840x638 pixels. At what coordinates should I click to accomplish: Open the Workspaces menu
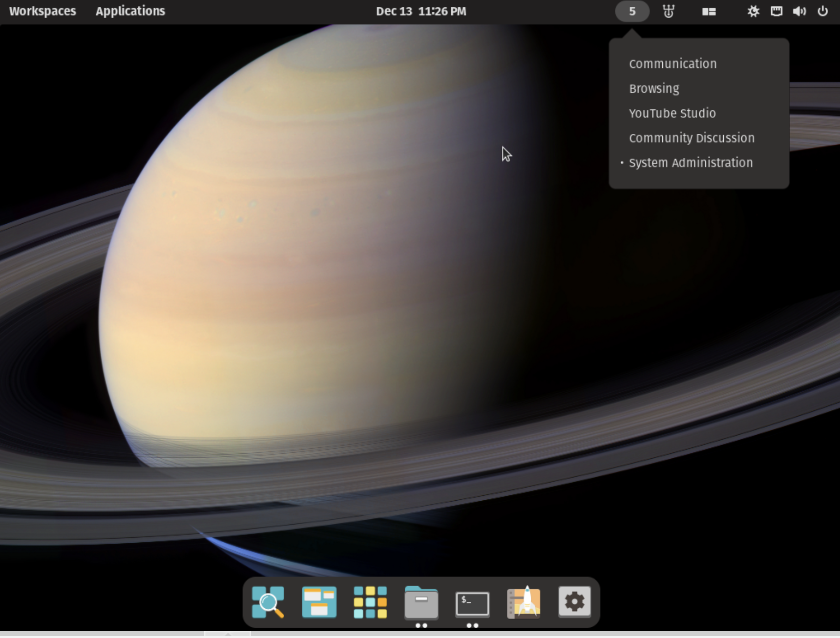pyautogui.click(x=42, y=11)
